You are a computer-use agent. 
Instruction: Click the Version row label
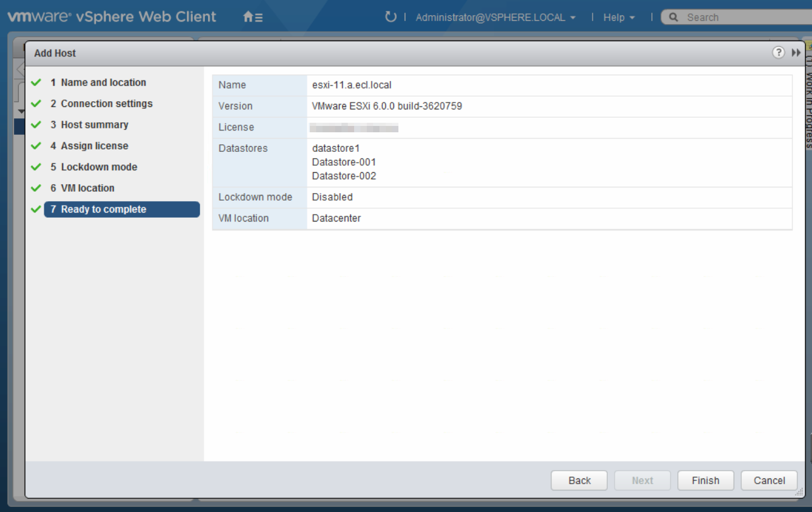click(235, 106)
